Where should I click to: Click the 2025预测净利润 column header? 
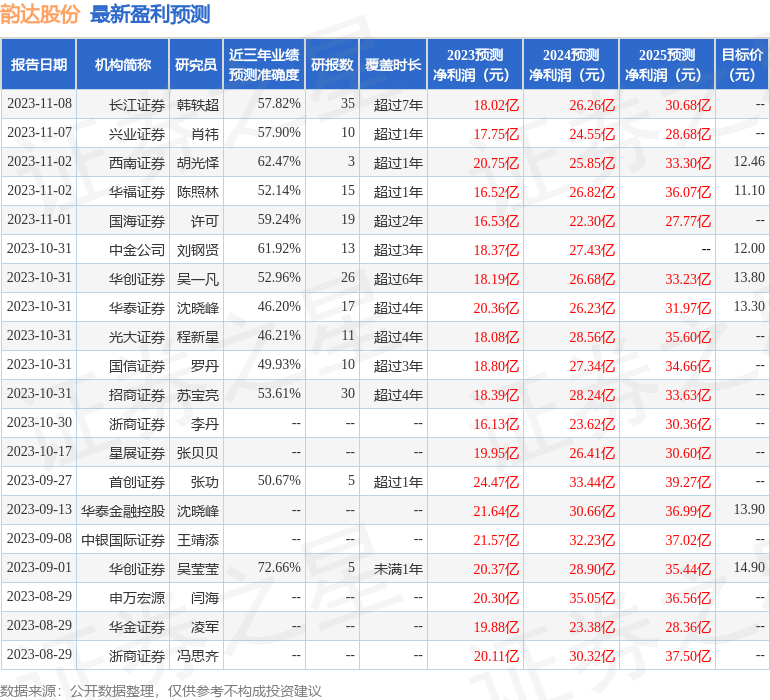click(667, 64)
